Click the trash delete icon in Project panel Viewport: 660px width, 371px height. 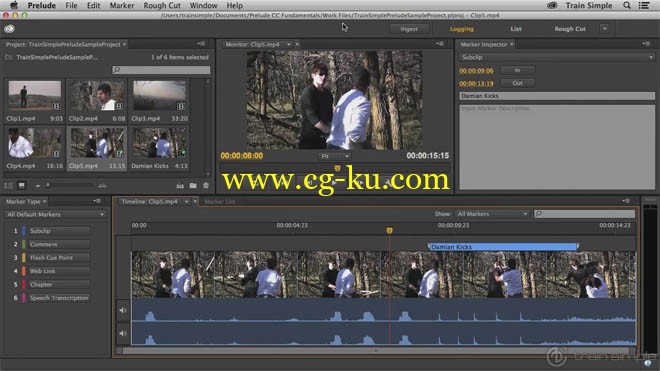click(206, 185)
